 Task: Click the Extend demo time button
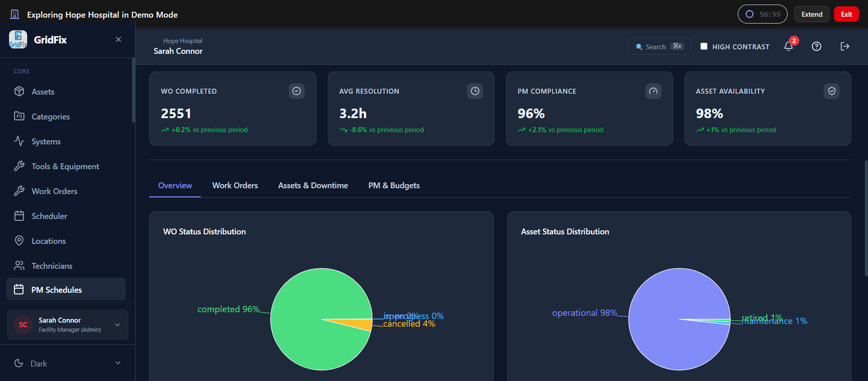point(811,14)
